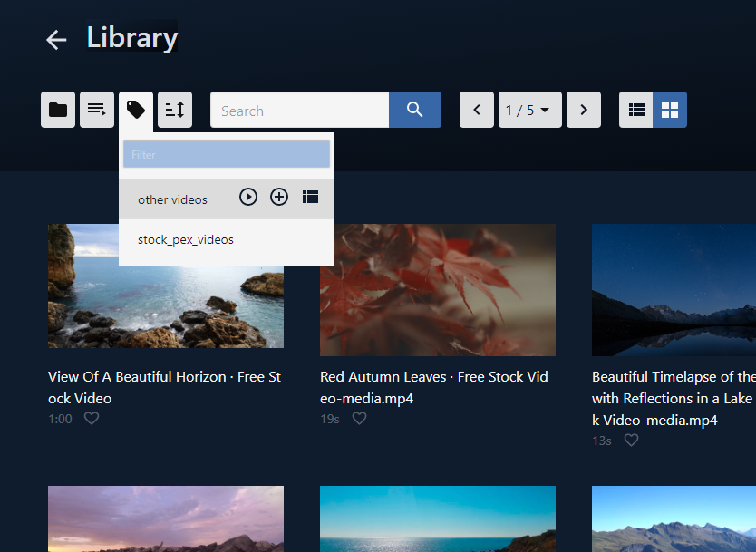The width and height of the screenshot is (756, 552).
Task: Submit search with magnifier button
Action: point(415,110)
